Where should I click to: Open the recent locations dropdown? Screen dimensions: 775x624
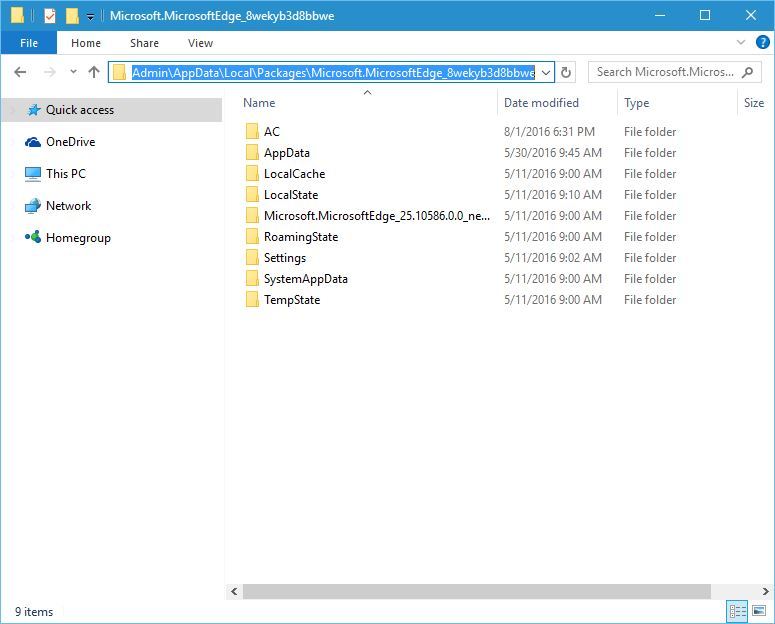73,72
